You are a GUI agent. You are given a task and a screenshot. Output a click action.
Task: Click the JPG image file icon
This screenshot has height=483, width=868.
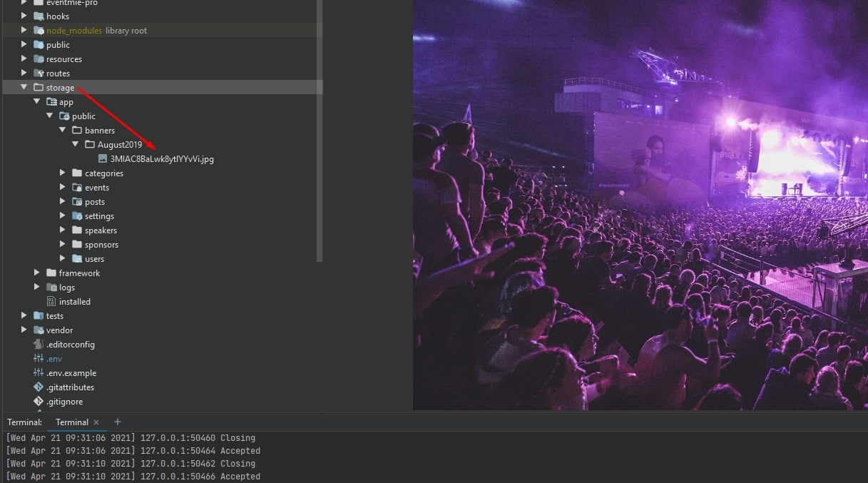pyautogui.click(x=103, y=159)
